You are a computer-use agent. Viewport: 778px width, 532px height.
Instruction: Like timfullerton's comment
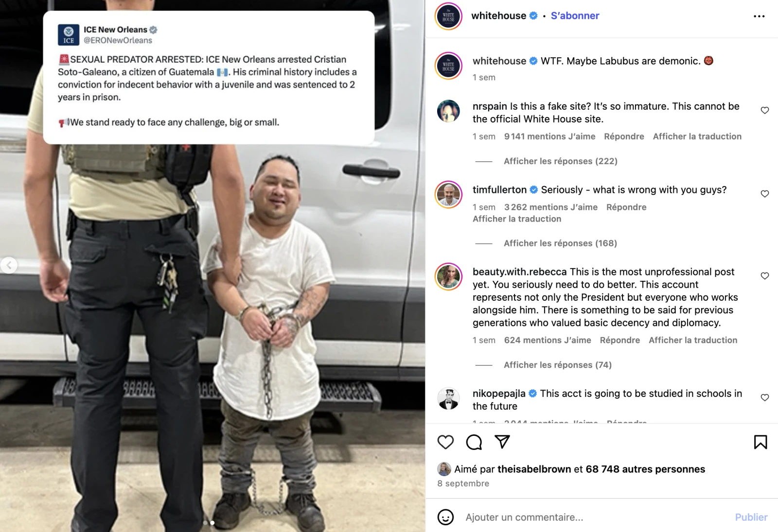pyautogui.click(x=765, y=194)
